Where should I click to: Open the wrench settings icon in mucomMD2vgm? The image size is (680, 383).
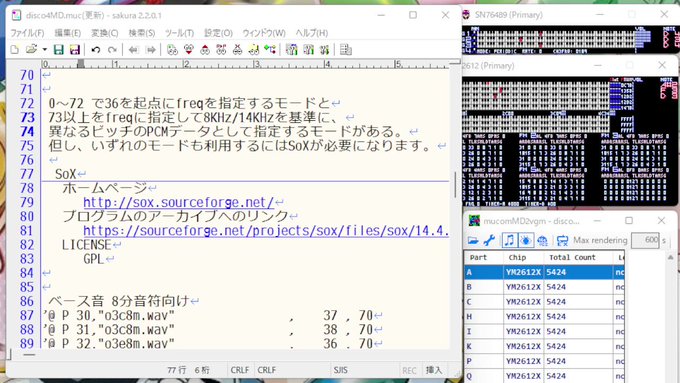[489, 240]
